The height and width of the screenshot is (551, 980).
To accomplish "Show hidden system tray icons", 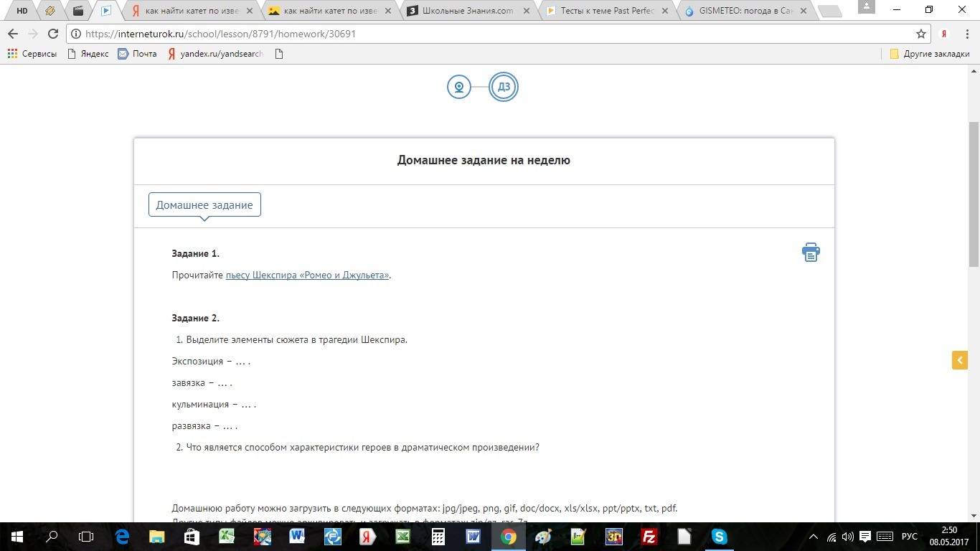I will tap(814, 537).
